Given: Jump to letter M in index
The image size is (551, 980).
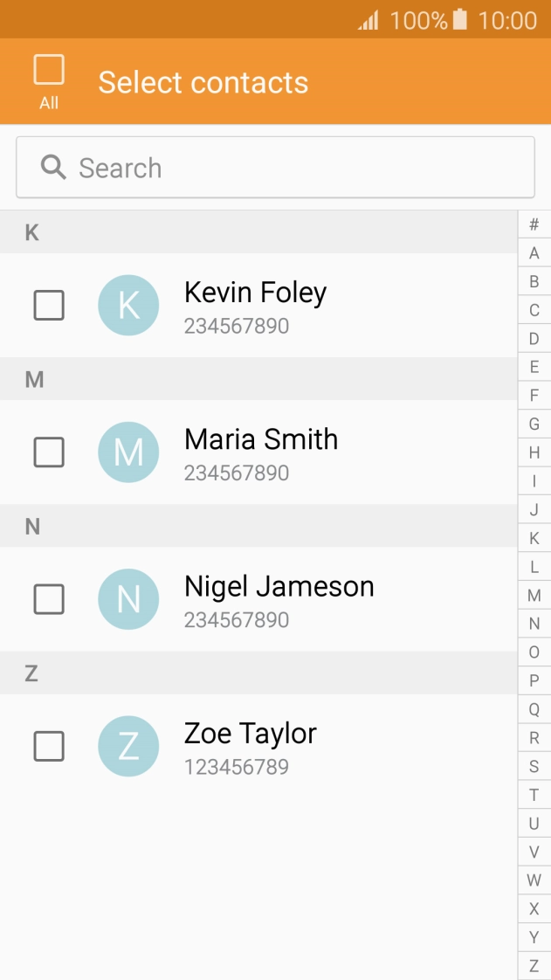Looking at the screenshot, I should [534, 596].
